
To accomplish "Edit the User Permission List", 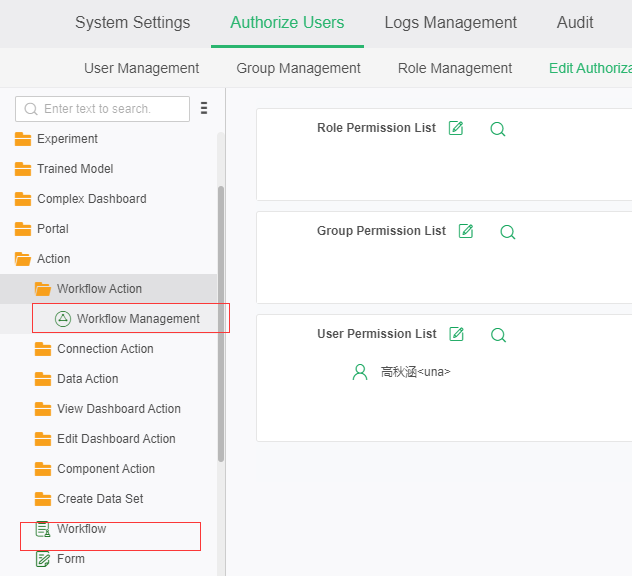I will pos(457,334).
